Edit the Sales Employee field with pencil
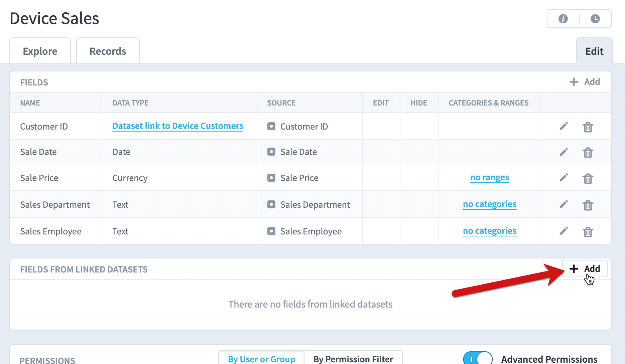This screenshot has width=625, height=364. pos(564,231)
